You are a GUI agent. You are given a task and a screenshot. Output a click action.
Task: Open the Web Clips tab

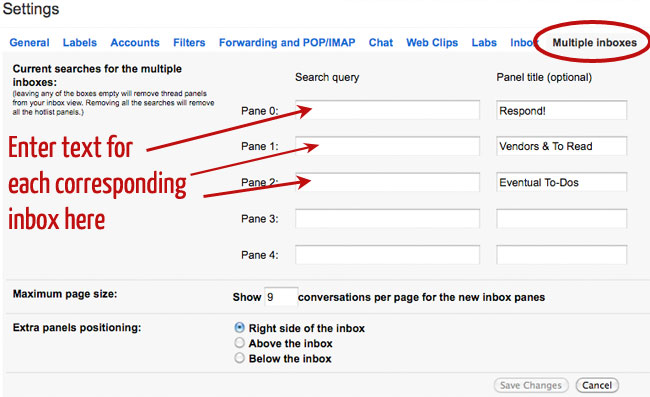(432, 43)
